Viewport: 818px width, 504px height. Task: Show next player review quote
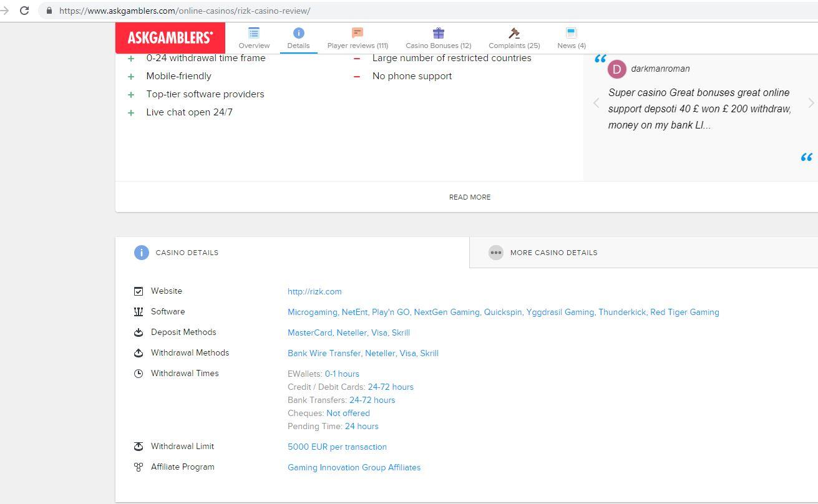811,103
